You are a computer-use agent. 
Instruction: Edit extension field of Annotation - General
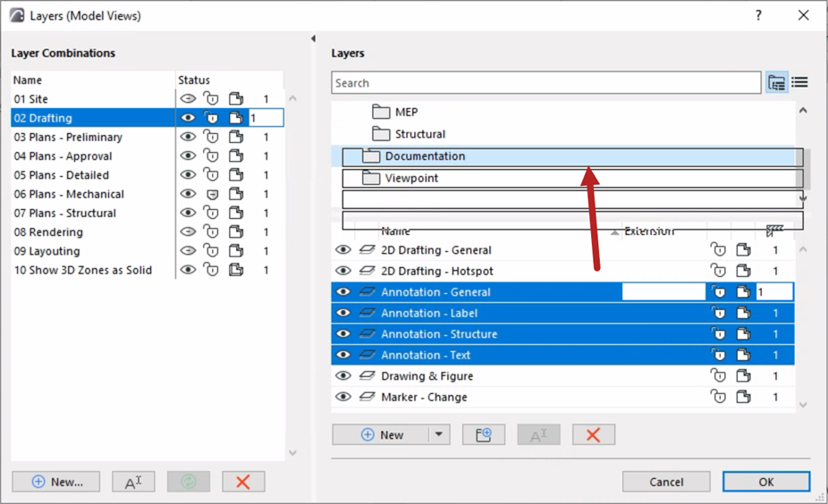point(663,292)
